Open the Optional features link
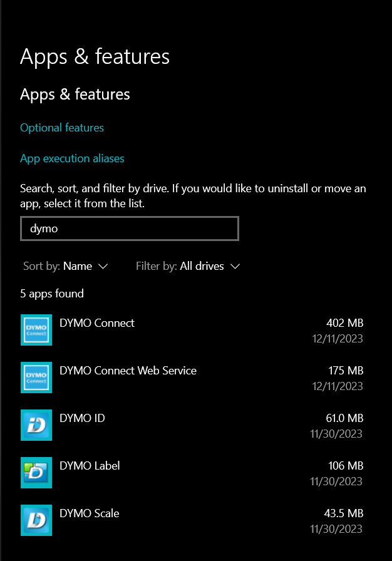The width and height of the screenshot is (392, 561). click(x=62, y=128)
